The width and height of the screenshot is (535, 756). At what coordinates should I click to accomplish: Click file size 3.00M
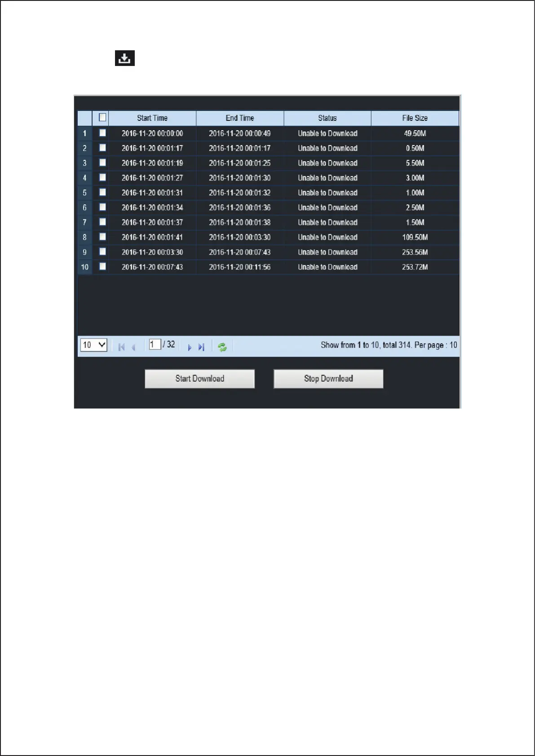coord(415,178)
